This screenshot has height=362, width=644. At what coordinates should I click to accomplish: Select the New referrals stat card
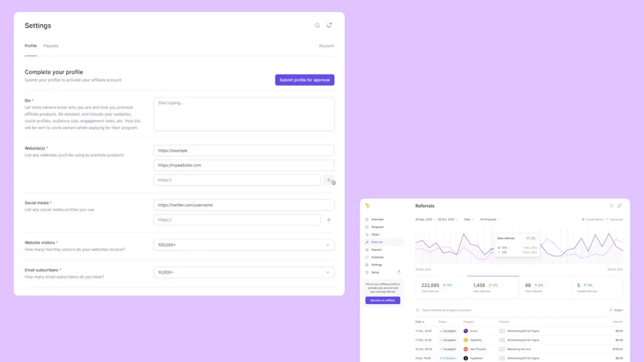coord(493,288)
